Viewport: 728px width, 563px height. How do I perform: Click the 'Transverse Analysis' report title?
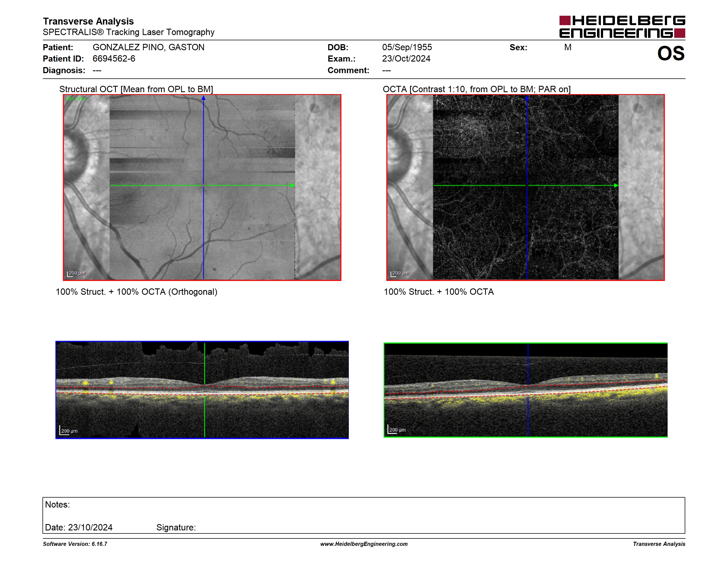click(88, 21)
